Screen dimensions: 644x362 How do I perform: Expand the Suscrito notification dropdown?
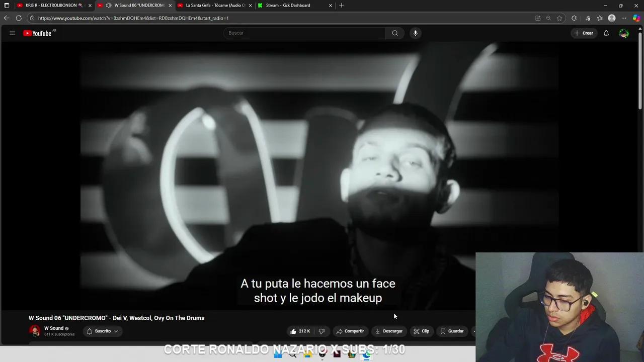point(103,331)
